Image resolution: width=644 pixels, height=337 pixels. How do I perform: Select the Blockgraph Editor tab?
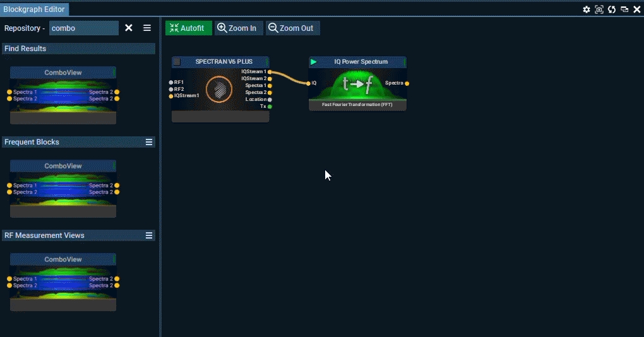pyautogui.click(x=34, y=9)
